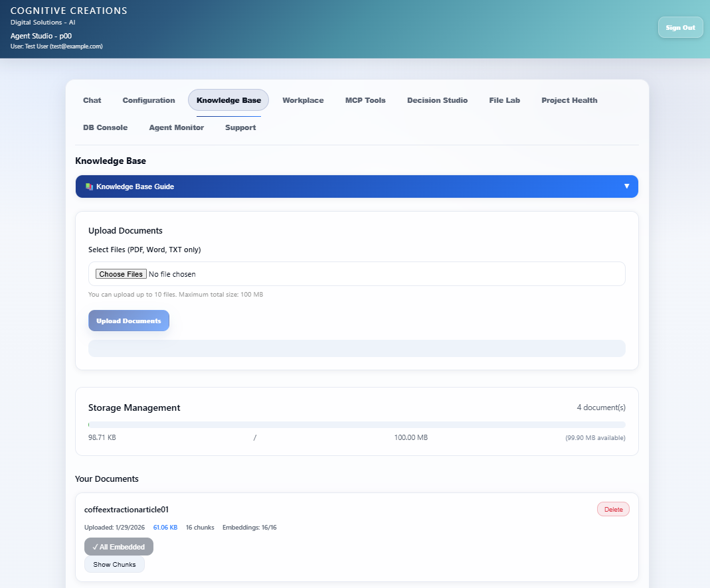Open the DB Console tab
The height and width of the screenshot is (588, 710).
105,127
